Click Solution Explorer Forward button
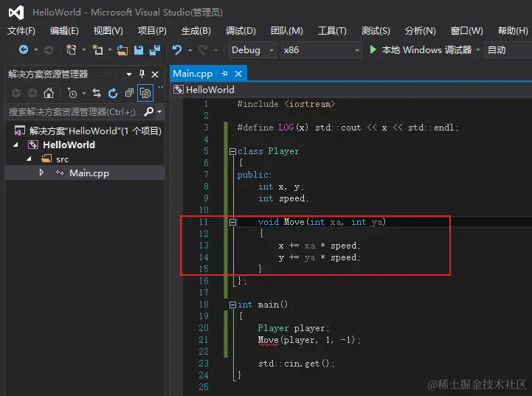Viewport: 532px width, 396px height. 32,93
